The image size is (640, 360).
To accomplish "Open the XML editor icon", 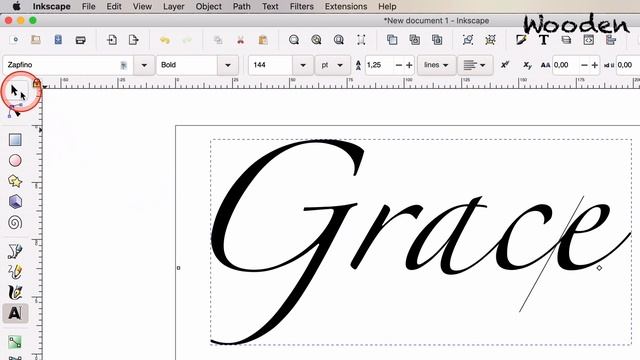I will [588, 40].
